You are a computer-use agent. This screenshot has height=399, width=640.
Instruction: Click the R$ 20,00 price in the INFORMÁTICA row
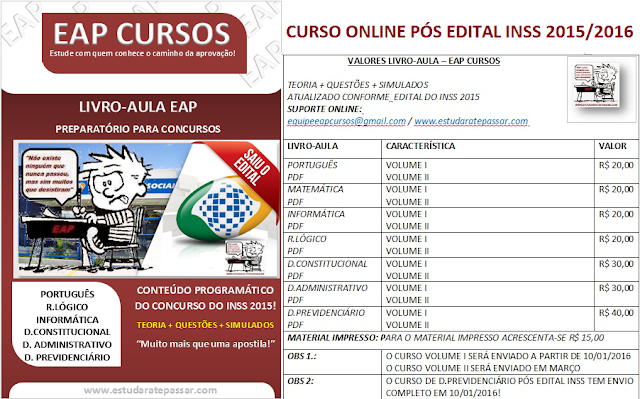[616, 214]
